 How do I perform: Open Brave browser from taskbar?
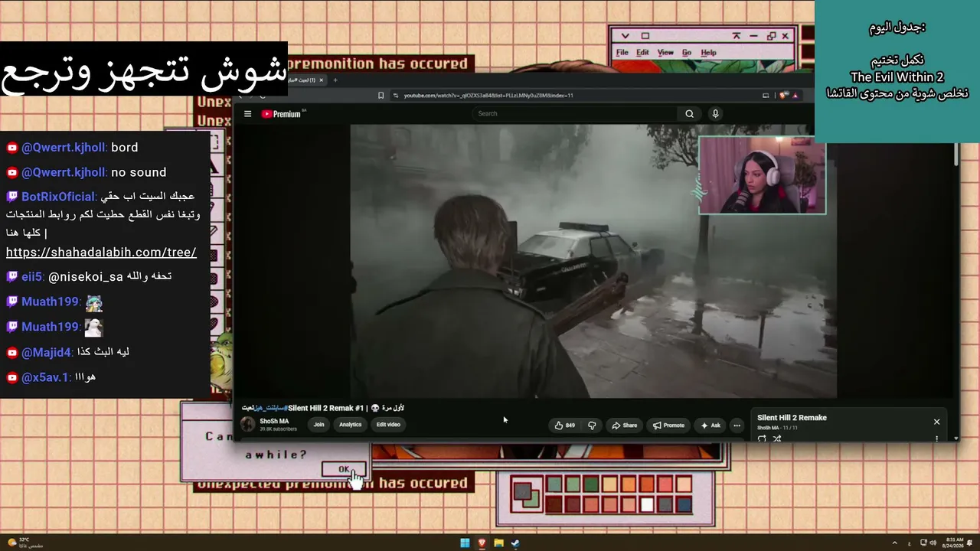482,543
